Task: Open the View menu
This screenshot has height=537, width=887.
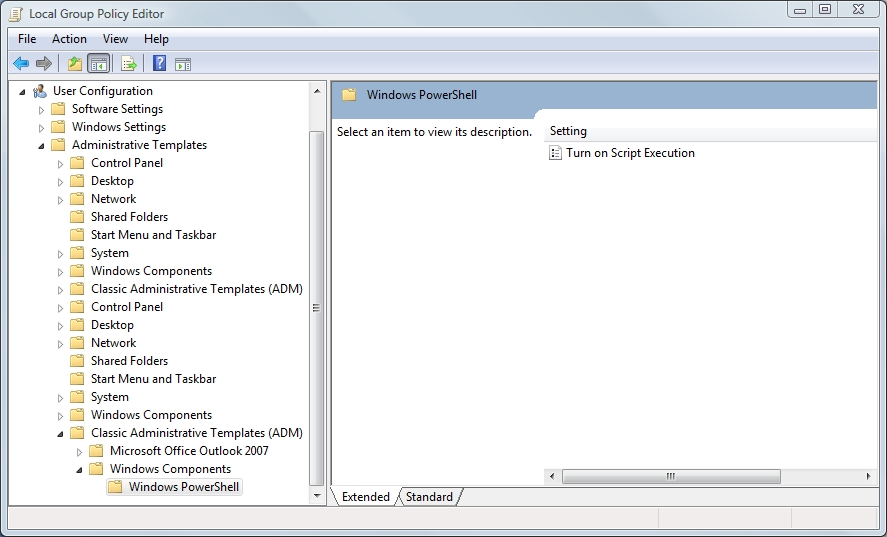Action: [115, 39]
